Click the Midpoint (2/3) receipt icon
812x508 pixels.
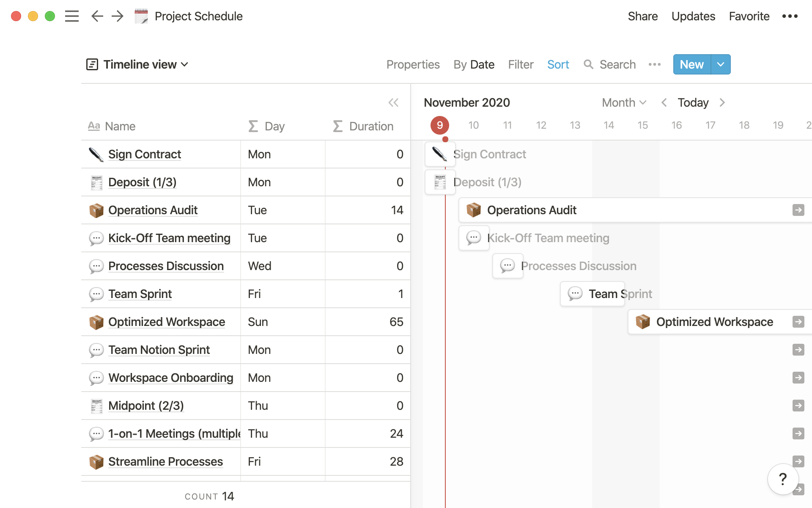point(96,406)
